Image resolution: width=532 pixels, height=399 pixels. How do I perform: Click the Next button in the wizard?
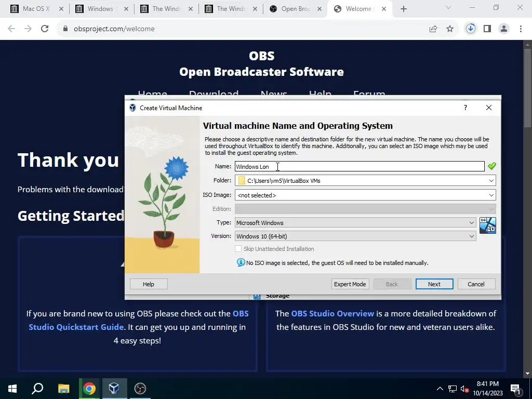[434, 284]
